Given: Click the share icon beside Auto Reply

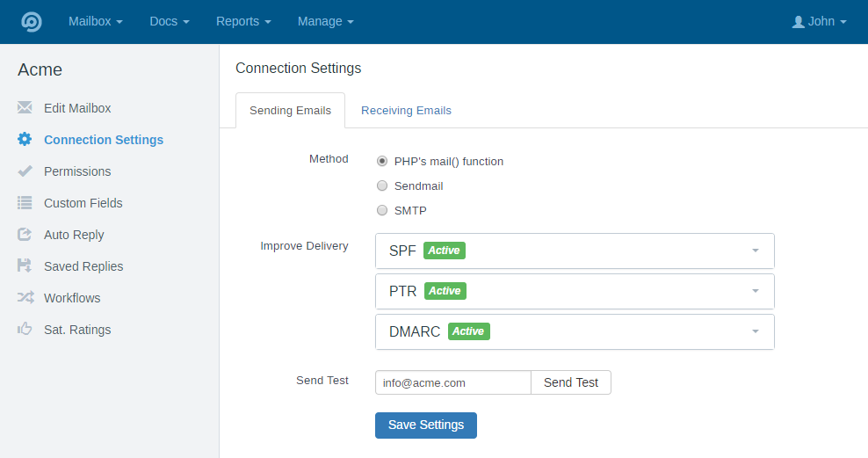Looking at the screenshot, I should click(25, 234).
